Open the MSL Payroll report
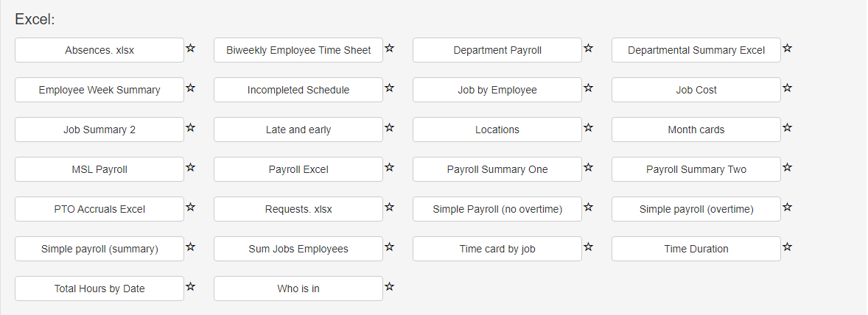This screenshot has width=868, height=315. click(x=99, y=169)
